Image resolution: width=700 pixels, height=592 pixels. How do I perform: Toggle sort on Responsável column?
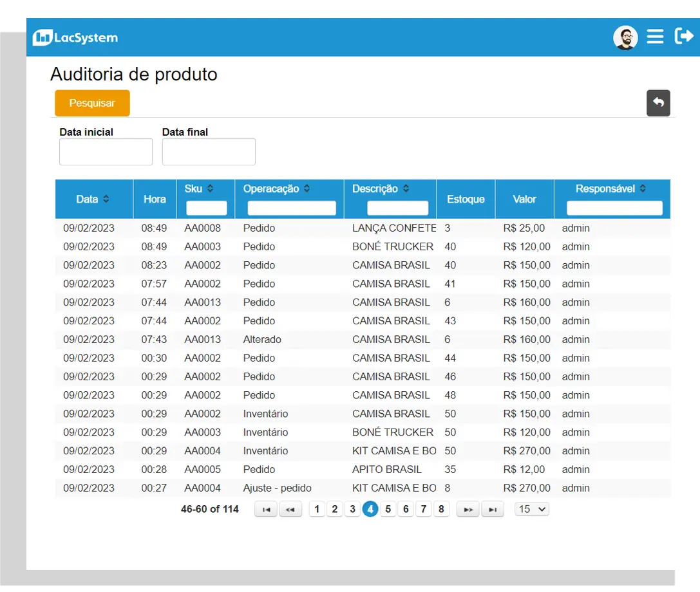(x=643, y=189)
